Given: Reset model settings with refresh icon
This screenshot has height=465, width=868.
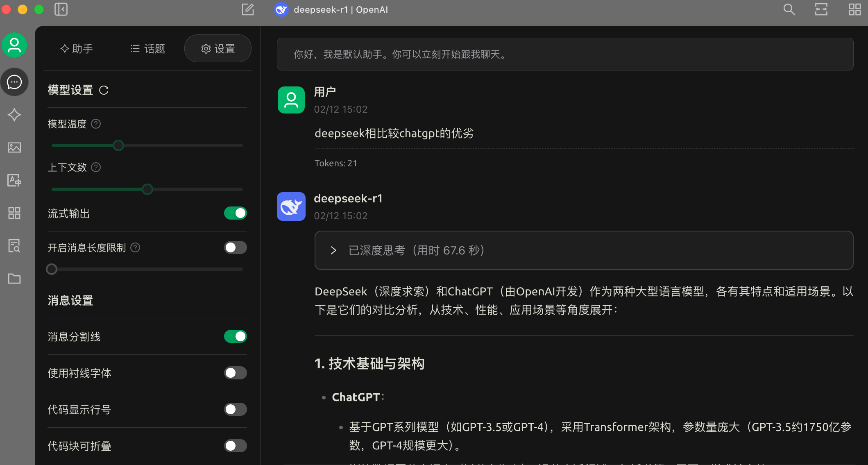Looking at the screenshot, I should [x=104, y=90].
